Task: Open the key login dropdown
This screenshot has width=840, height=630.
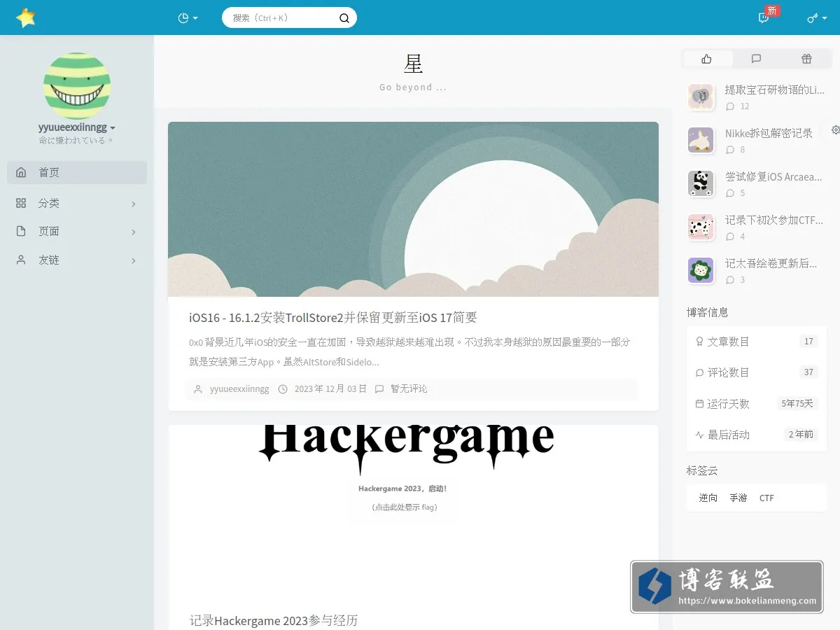Action: (817, 18)
